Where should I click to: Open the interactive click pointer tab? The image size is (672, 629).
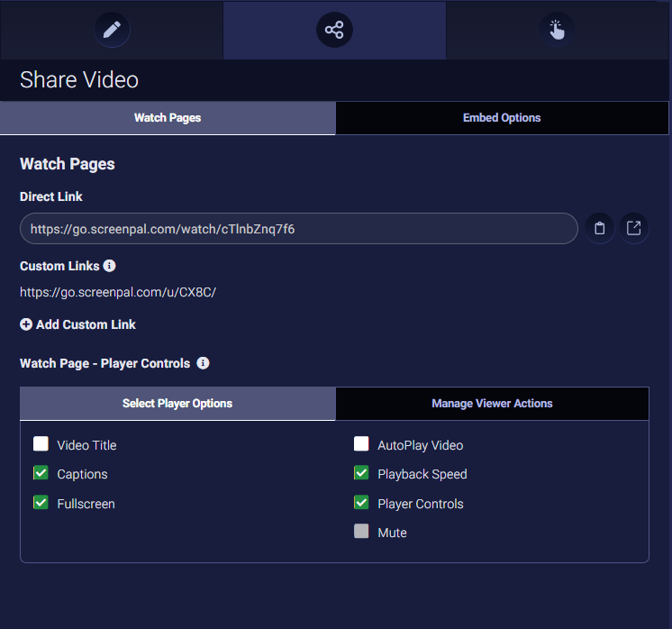click(x=557, y=30)
